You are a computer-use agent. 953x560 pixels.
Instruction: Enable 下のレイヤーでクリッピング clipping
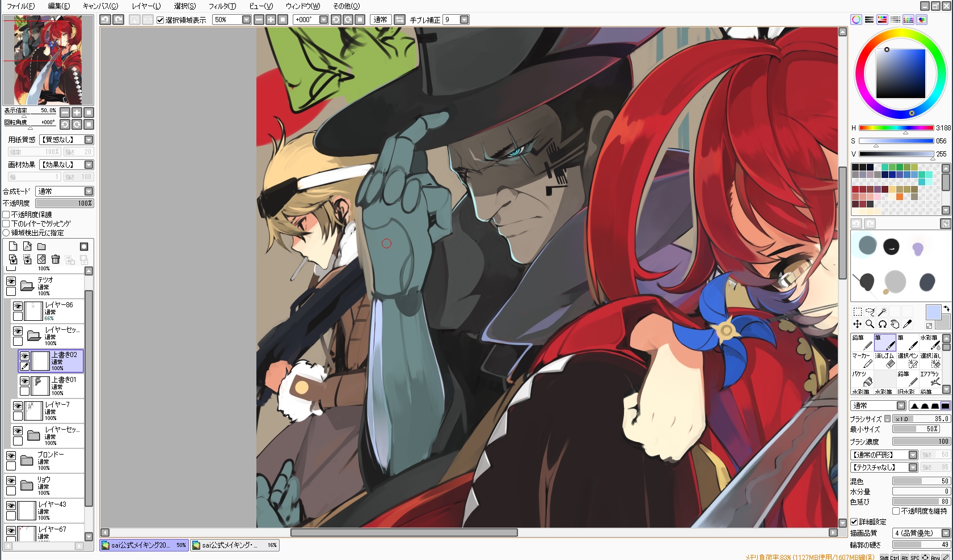[6, 224]
